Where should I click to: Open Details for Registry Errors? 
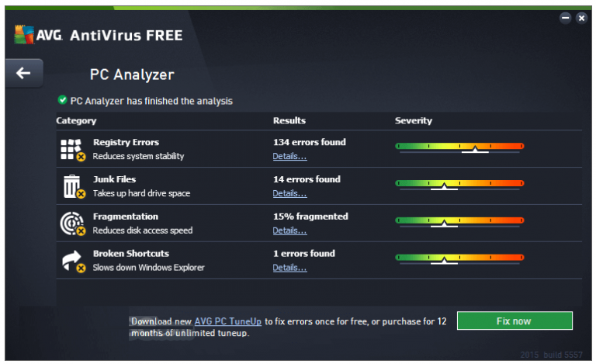289,156
